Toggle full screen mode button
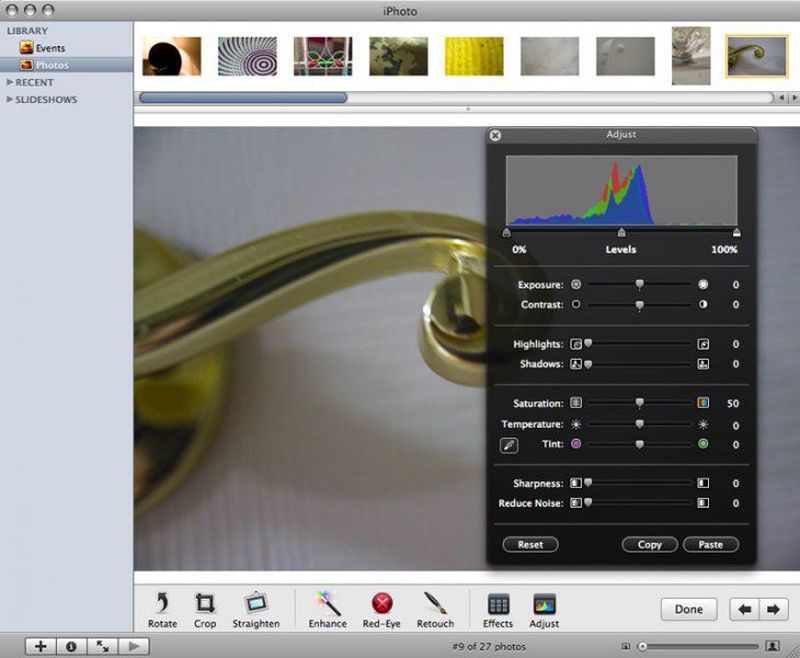The height and width of the screenshot is (658, 800). click(x=102, y=647)
